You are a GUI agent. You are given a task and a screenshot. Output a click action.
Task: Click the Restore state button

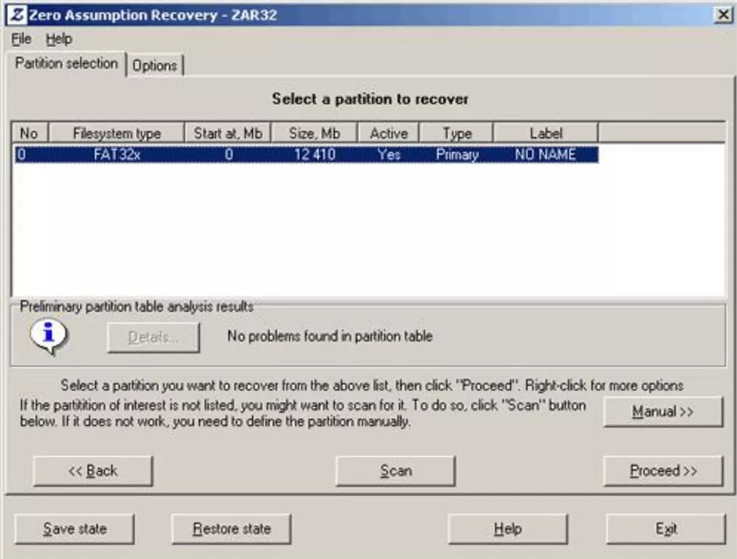(231, 529)
